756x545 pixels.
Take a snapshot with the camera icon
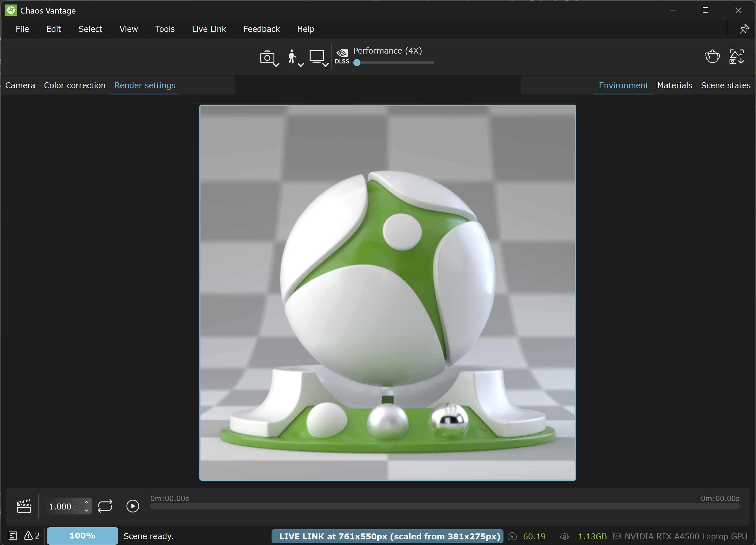pos(267,57)
